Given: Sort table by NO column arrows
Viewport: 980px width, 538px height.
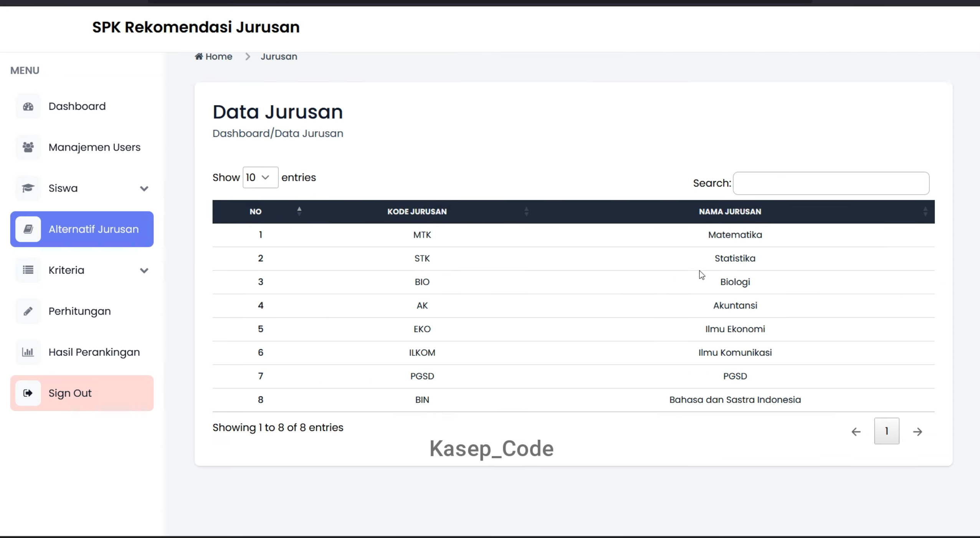Looking at the screenshot, I should pyautogui.click(x=299, y=211).
